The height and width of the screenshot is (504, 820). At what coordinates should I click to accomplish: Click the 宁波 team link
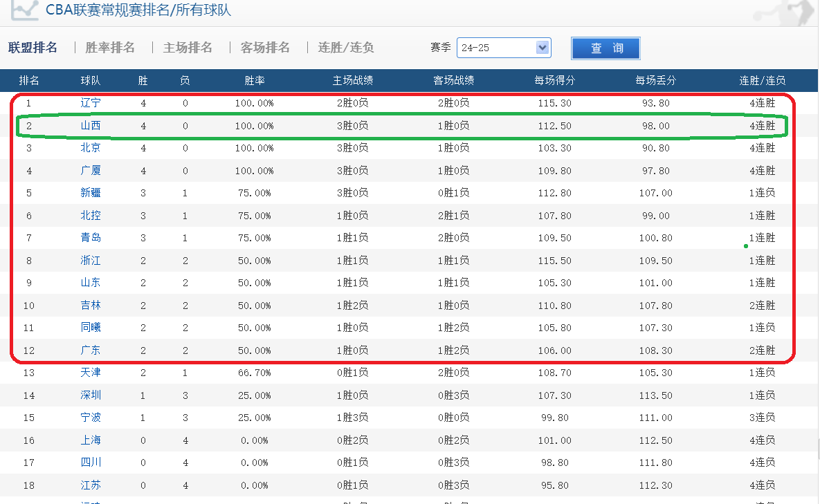pos(91,418)
